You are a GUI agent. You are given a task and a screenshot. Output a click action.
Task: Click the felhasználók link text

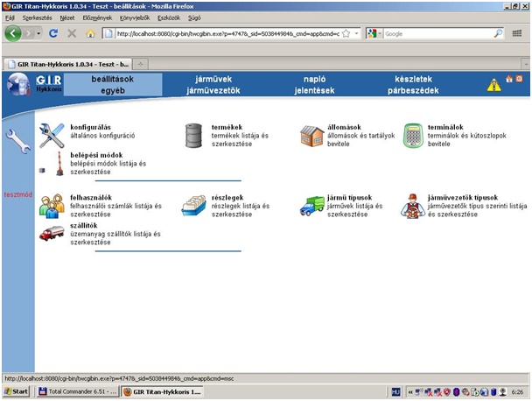(91, 198)
